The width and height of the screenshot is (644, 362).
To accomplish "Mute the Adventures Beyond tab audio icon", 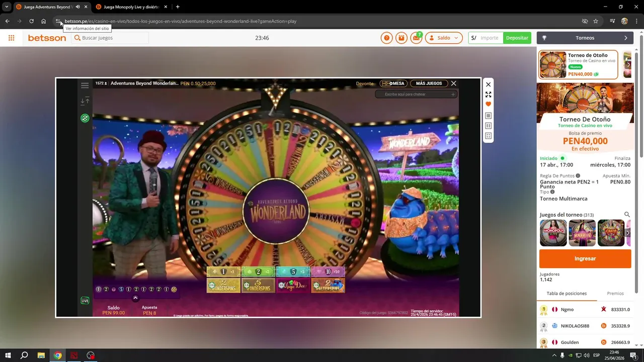I will [x=77, y=7].
